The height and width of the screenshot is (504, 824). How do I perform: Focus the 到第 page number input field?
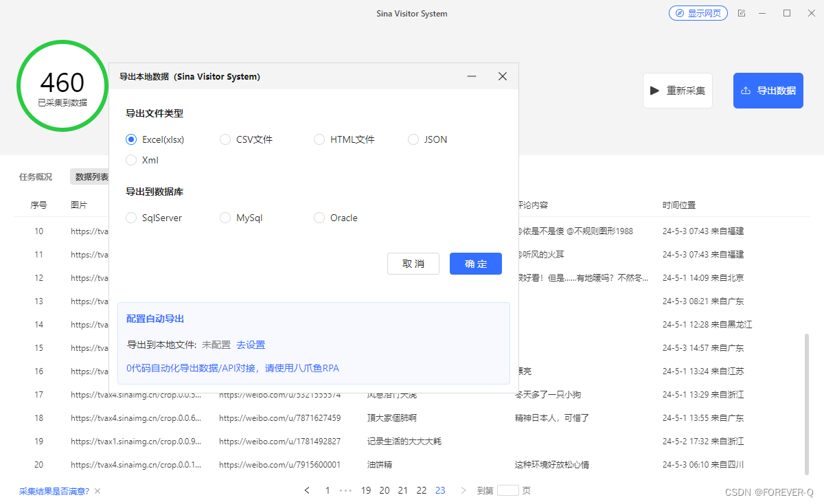click(x=508, y=490)
